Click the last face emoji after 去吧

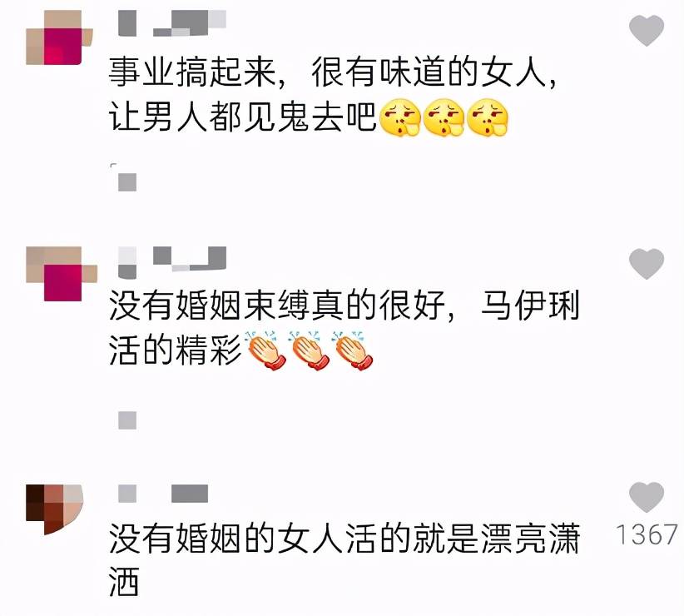pos(488,117)
